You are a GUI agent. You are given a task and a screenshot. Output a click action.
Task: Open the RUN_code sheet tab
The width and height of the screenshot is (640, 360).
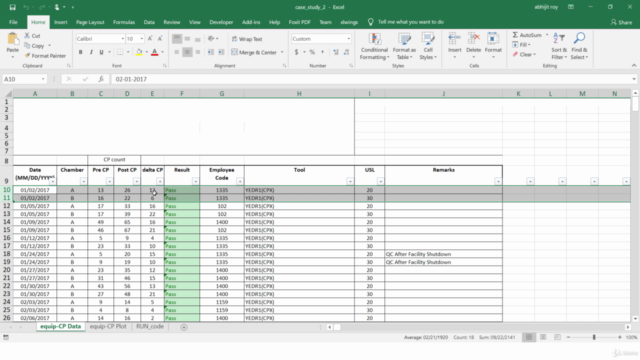click(x=150, y=327)
